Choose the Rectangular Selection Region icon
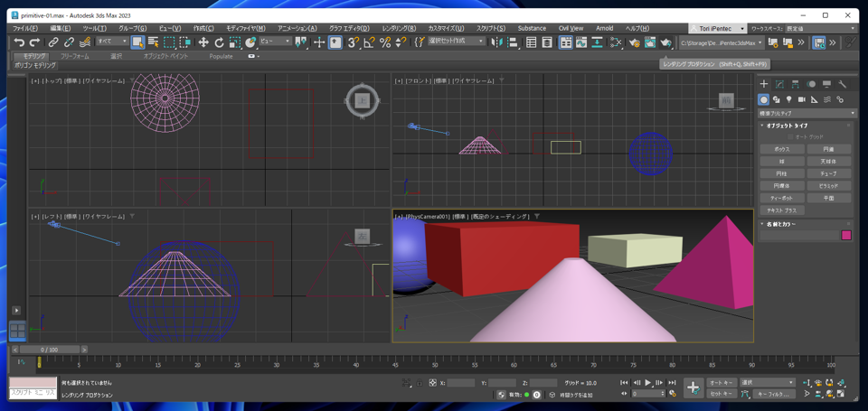This screenshot has width=868, height=411. pos(169,42)
